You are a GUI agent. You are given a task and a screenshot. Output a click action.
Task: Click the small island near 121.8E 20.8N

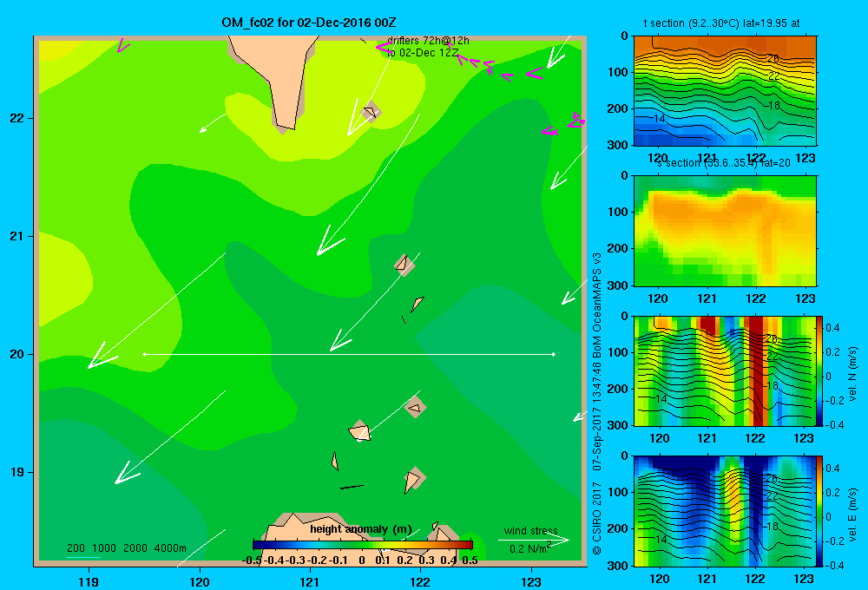(x=404, y=265)
